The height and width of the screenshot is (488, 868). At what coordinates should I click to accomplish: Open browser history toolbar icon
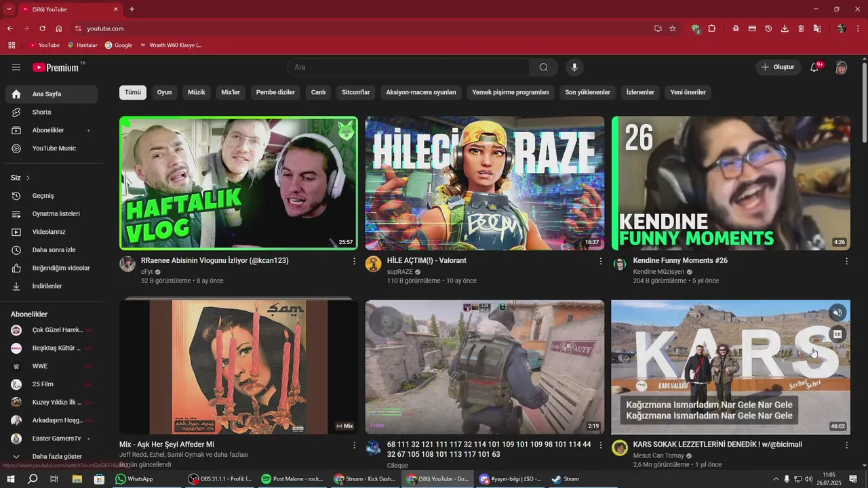[x=768, y=28]
